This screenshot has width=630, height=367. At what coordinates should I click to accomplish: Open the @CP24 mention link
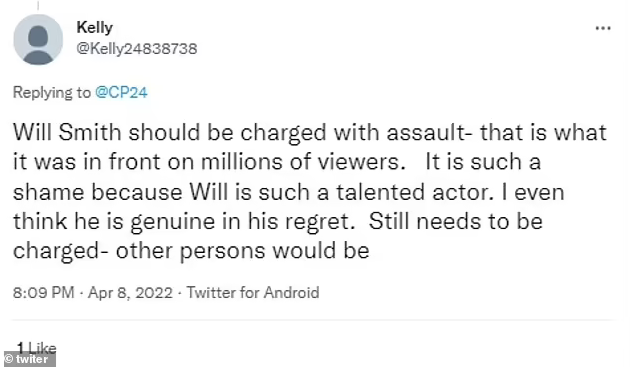121,92
